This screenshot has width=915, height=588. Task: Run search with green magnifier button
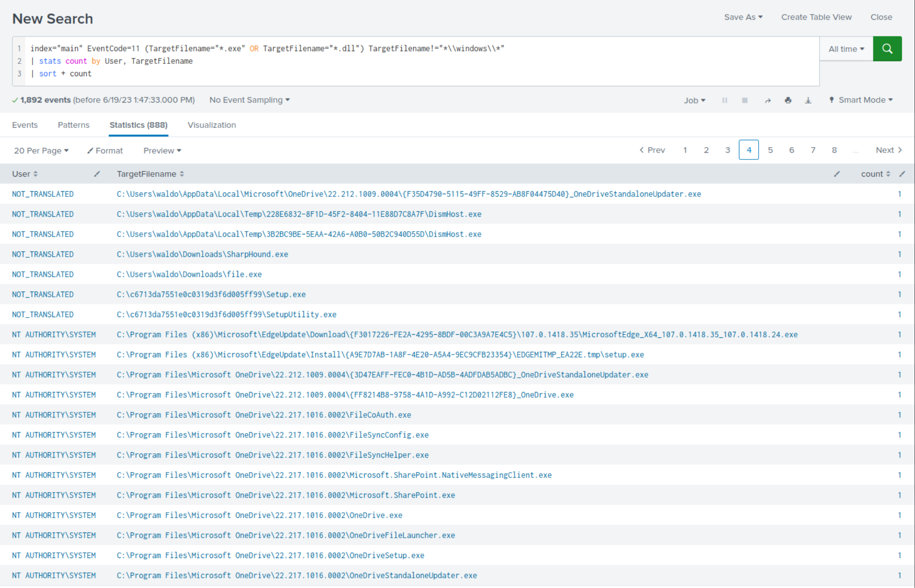point(887,49)
